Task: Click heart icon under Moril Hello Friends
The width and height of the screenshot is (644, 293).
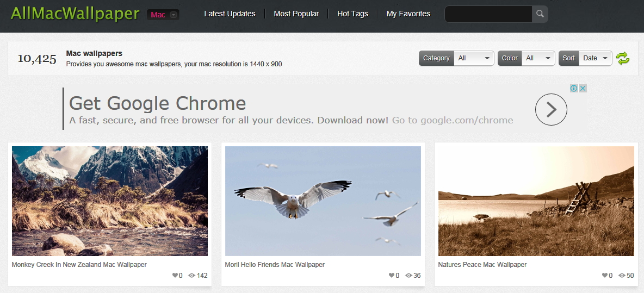Action: (392, 276)
